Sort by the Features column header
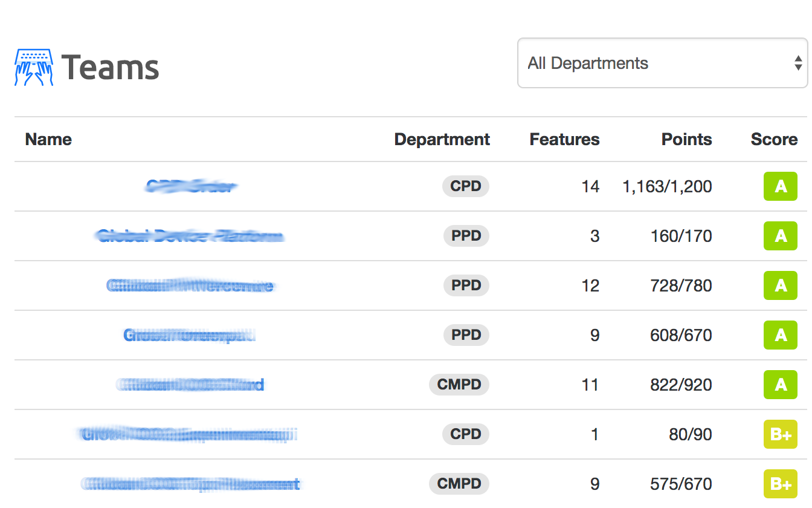 [x=564, y=140]
